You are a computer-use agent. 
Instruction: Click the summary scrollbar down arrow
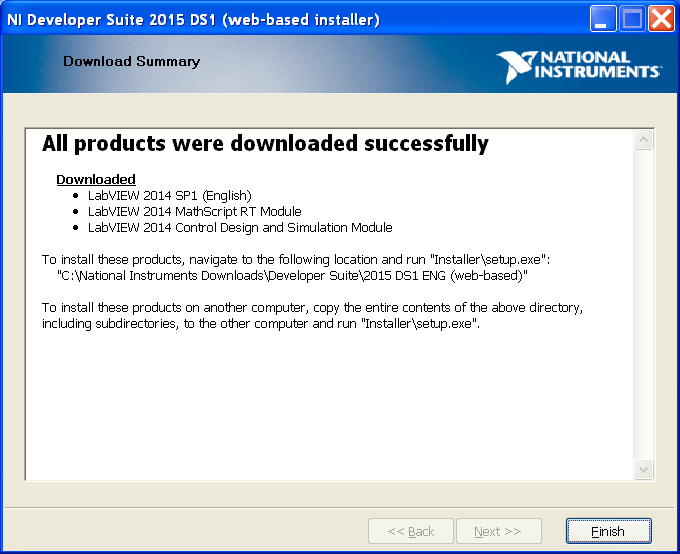(643, 468)
